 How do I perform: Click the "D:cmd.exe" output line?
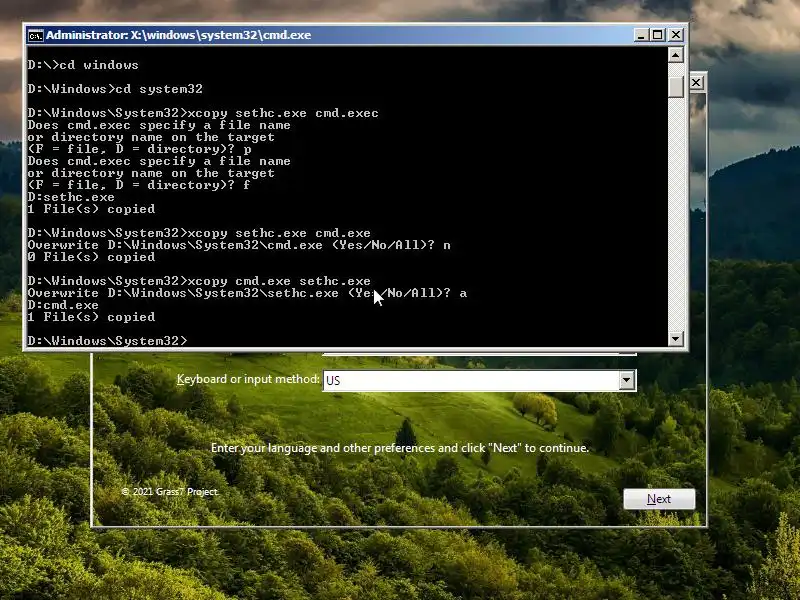click(63, 305)
